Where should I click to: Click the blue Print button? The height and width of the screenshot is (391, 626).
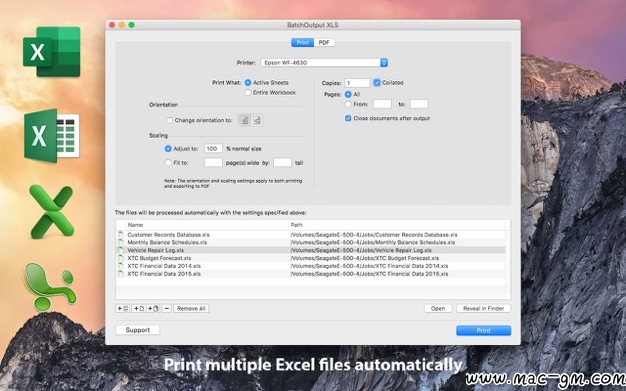[x=483, y=330]
